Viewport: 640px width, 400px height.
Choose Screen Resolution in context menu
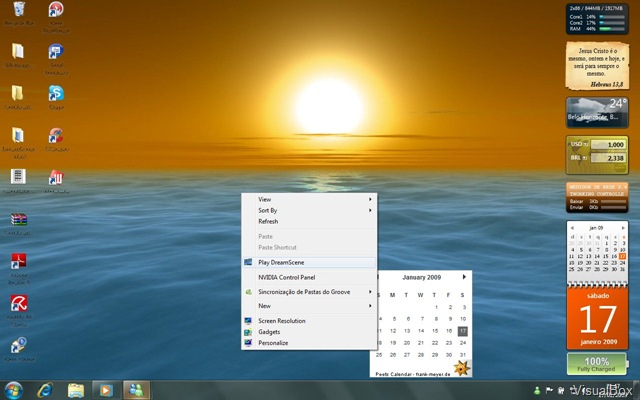pos(309,321)
